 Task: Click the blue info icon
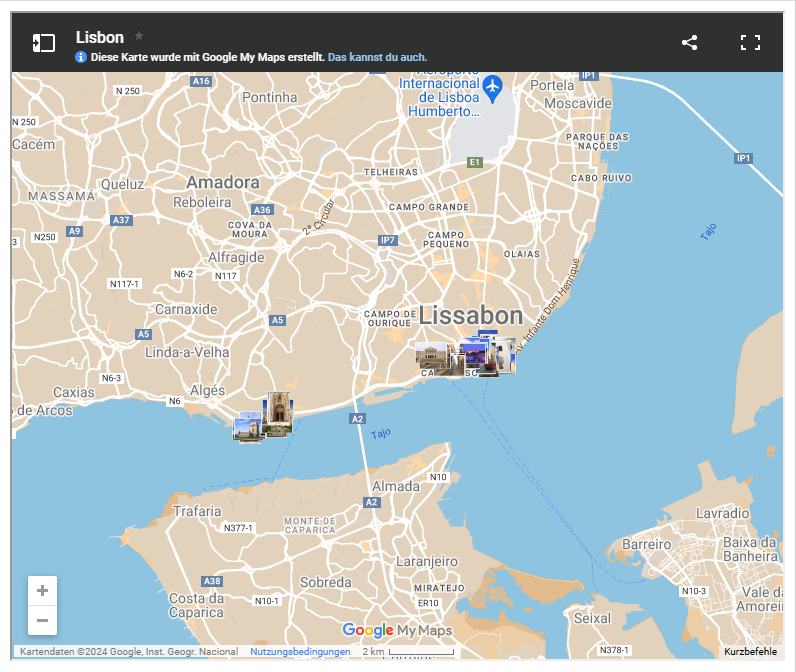(81, 58)
